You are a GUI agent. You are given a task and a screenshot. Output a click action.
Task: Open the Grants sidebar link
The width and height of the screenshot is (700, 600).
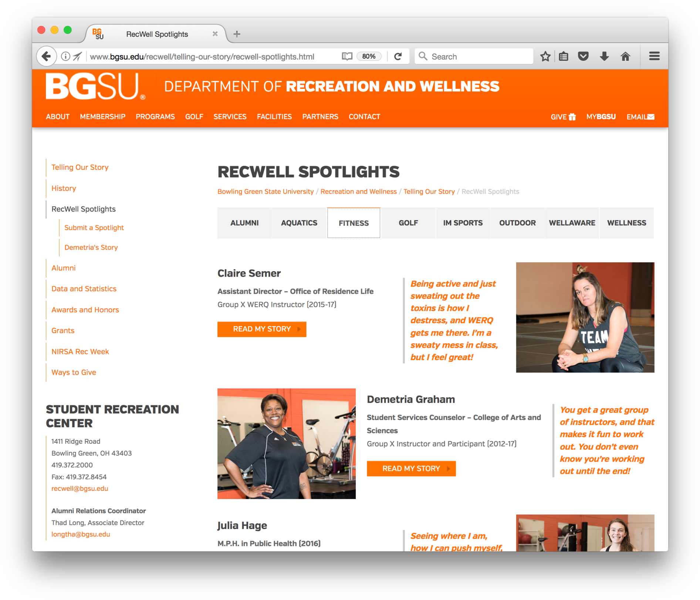click(63, 331)
